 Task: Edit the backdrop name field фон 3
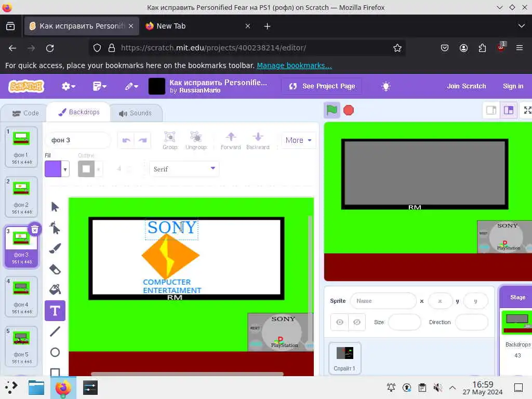(78, 140)
